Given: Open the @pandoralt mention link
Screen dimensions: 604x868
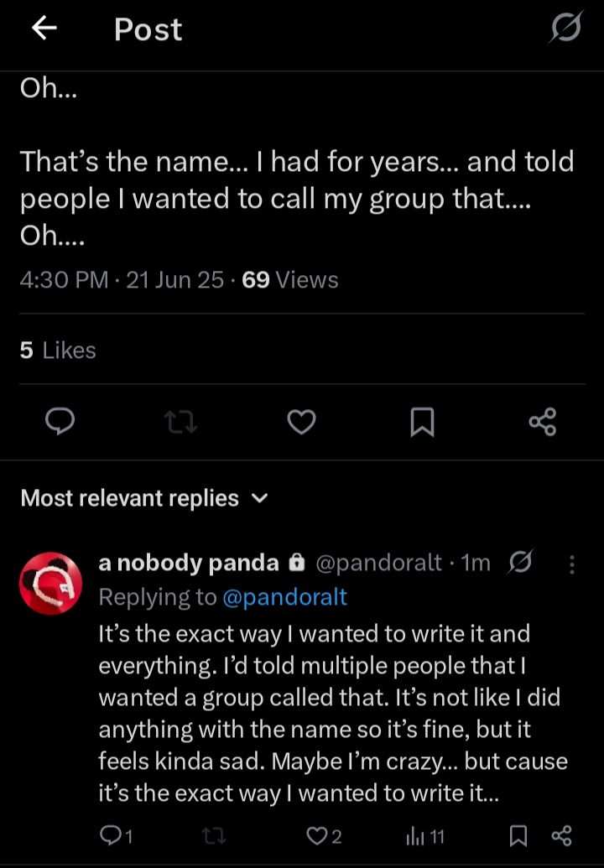Looking at the screenshot, I should (284, 596).
